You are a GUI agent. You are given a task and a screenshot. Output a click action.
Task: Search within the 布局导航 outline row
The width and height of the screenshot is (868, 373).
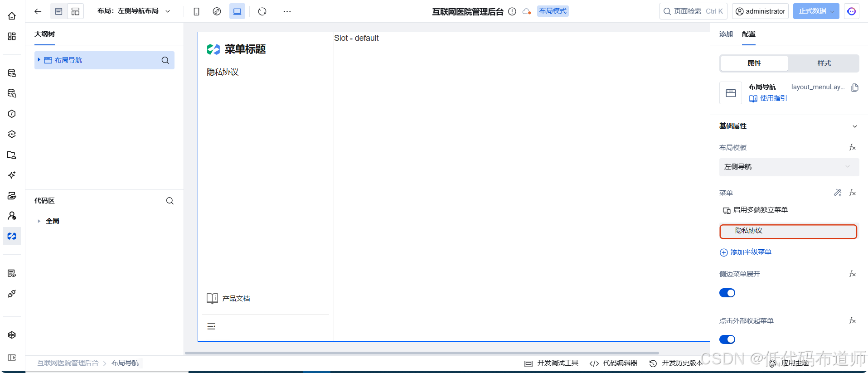[x=165, y=60]
